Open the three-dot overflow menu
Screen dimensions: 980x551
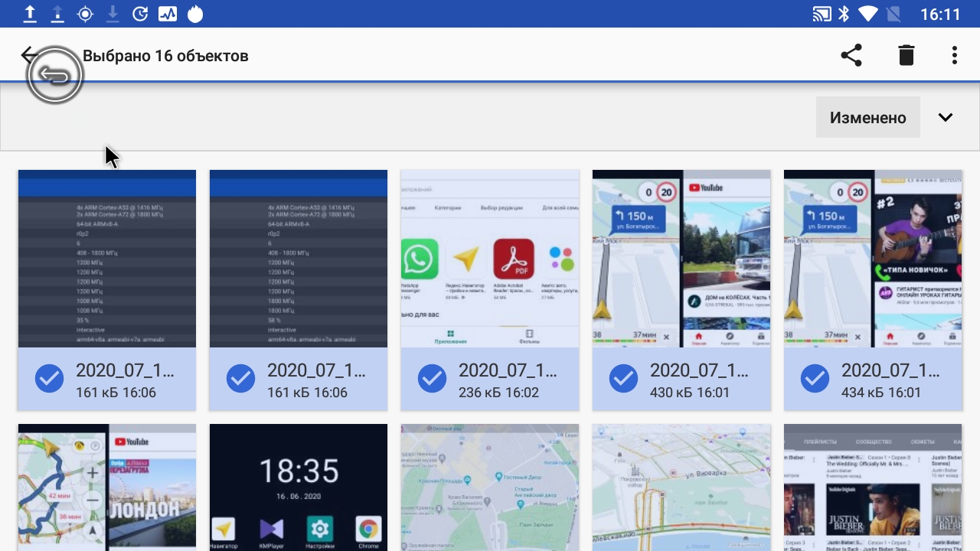tap(954, 55)
